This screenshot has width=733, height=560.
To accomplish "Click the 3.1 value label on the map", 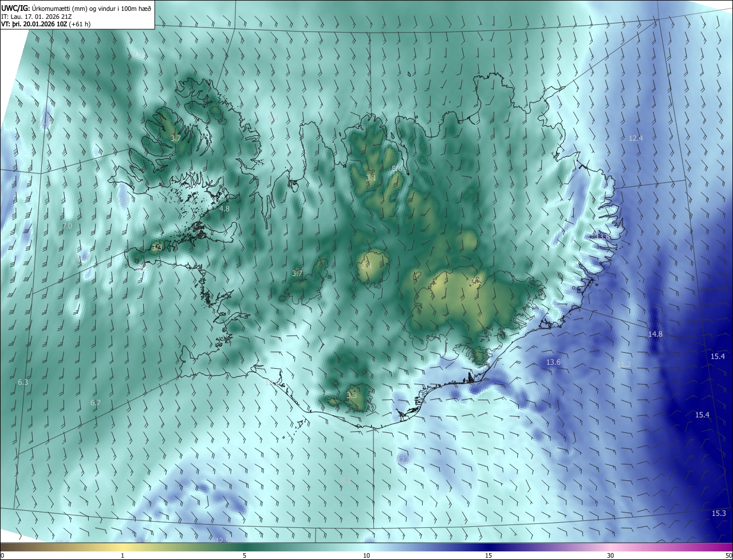I will [x=371, y=178].
